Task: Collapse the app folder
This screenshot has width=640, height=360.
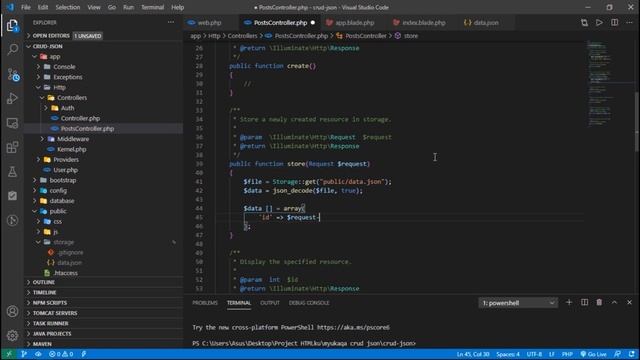Action: [35, 57]
